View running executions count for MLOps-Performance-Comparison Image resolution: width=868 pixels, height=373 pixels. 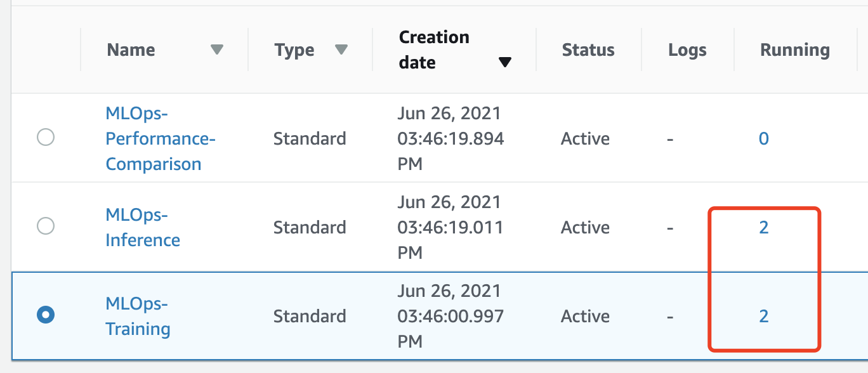[x=764, y=138]
